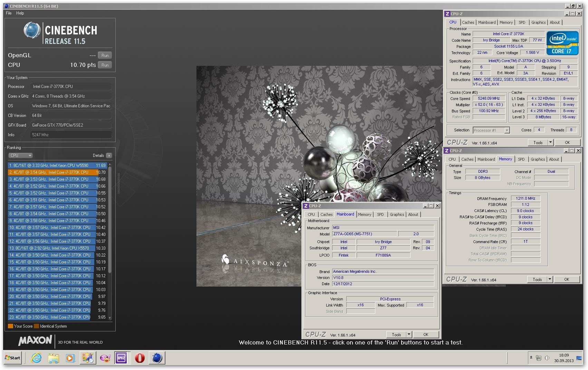
Task: Switch to Graphics tab in CPU-Z Mainboard window
Action: pyautogui.click(x=397, y=214)
